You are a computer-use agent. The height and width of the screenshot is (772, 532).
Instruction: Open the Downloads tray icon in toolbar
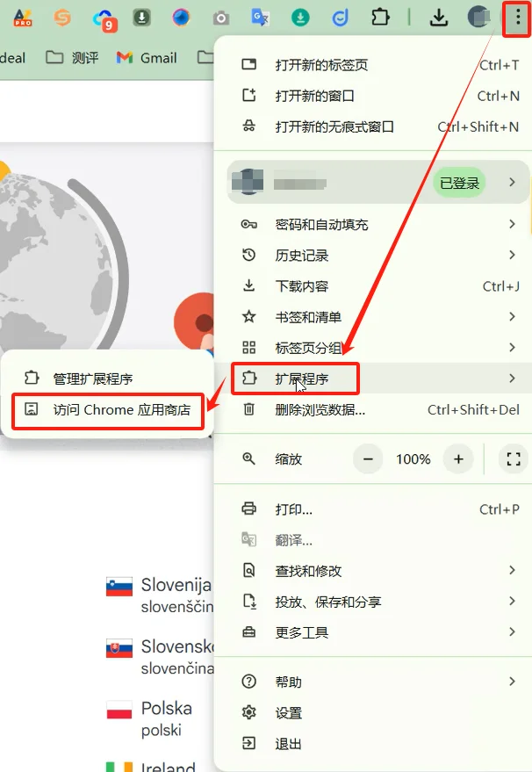pos(438,18)
